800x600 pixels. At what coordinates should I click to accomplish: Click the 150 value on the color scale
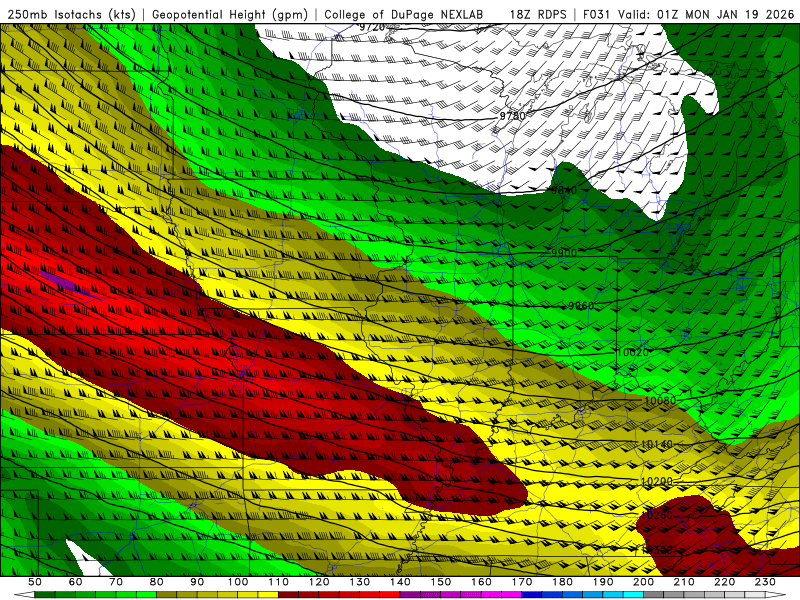coord(441,582)
